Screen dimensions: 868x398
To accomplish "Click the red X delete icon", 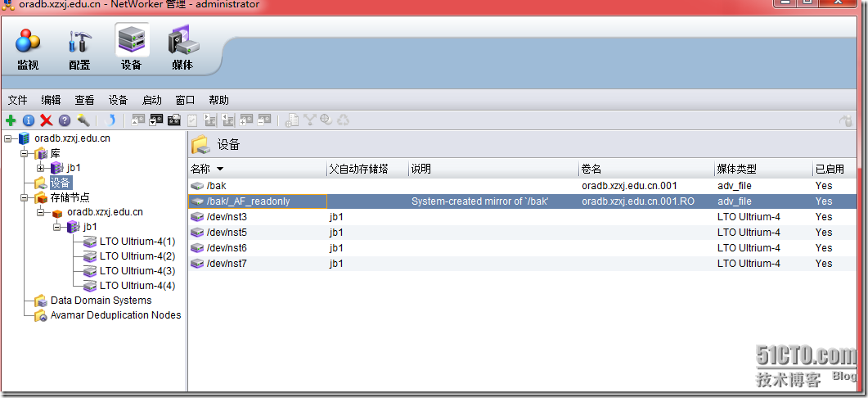I will [x=47, y=120].
